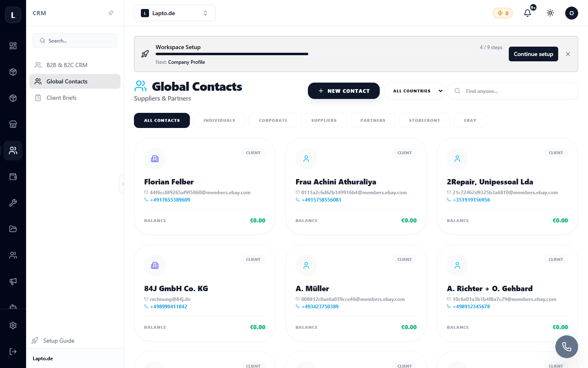
Task: Open Client Briefs in the sidebar
Action: [75, 98]
